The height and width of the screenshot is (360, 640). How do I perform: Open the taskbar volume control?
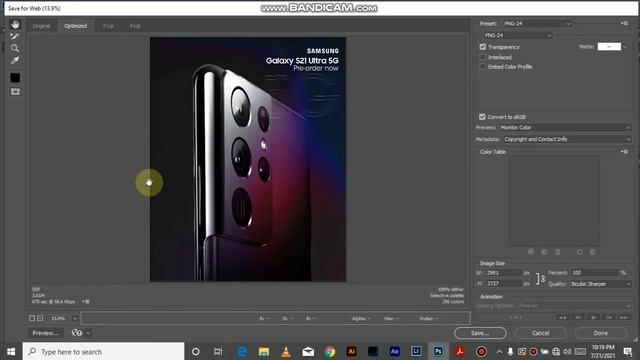567,351
